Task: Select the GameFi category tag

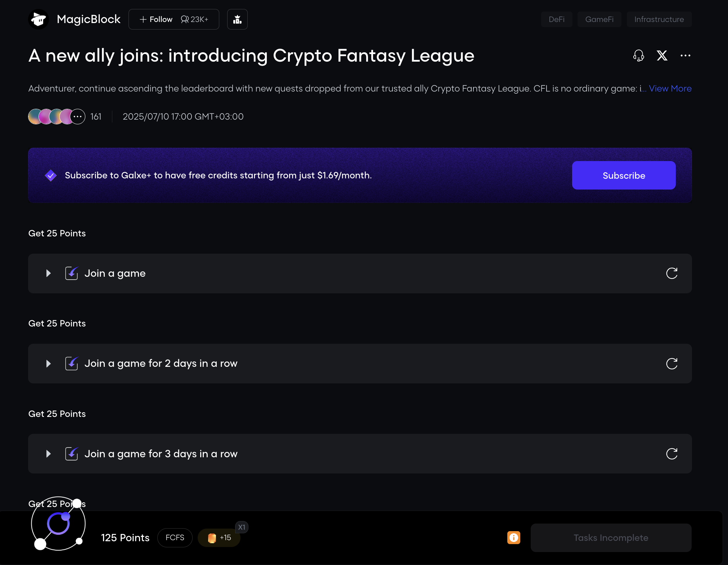Action: [599, 19]
